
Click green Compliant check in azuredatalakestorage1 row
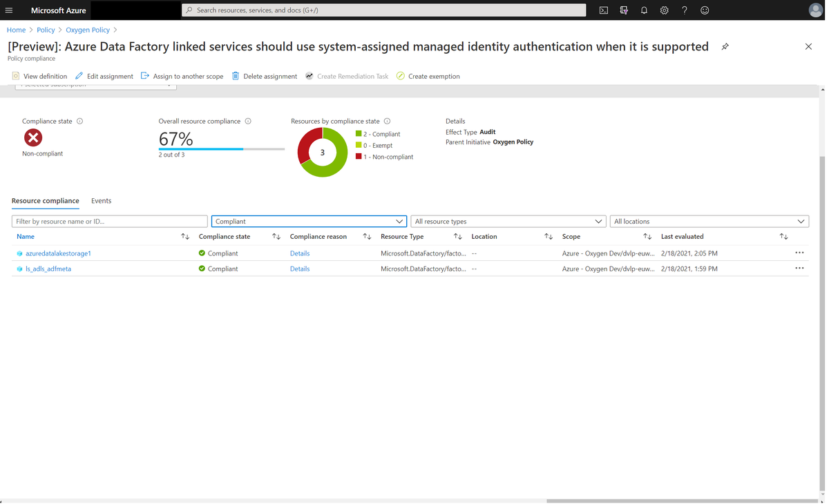(202, 253)
